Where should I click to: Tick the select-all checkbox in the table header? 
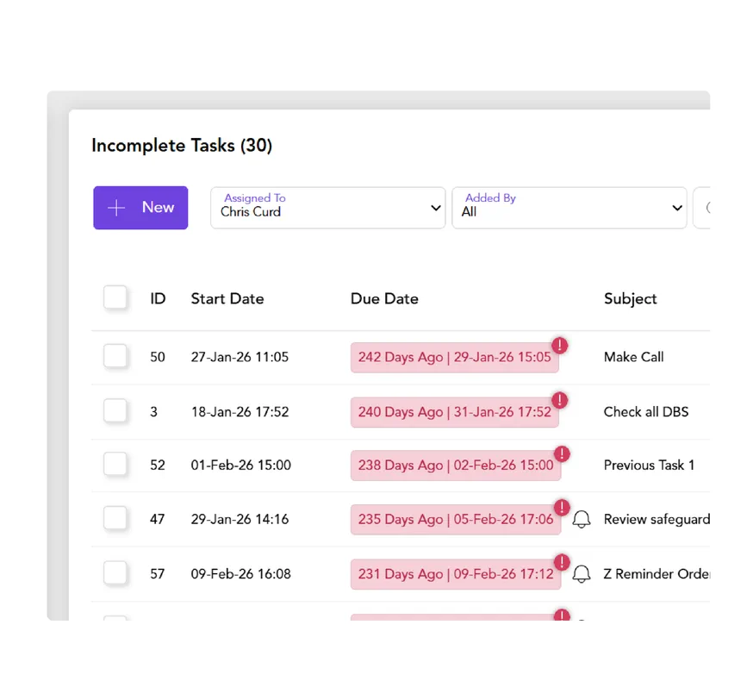tap(115, 297)
